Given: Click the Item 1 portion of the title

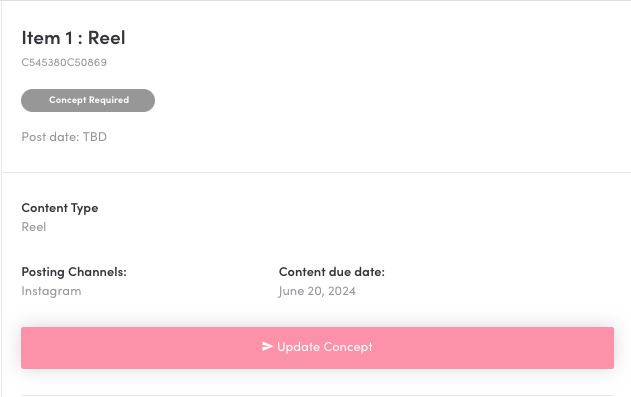Looking at the screenshot, I should (47, 38).
